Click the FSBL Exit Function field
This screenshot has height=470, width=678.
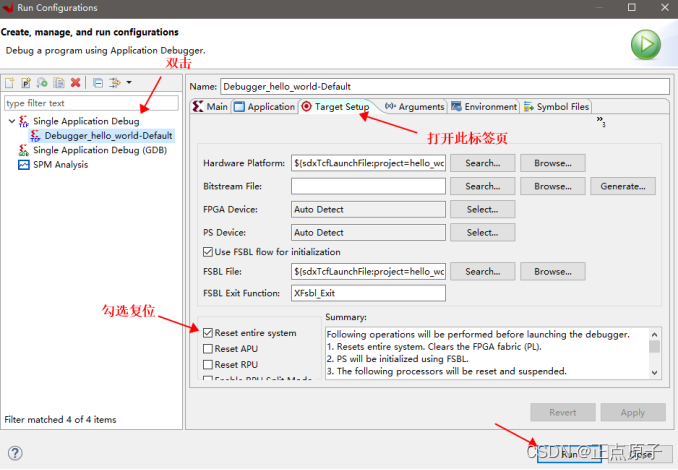[x=368, y=293]
